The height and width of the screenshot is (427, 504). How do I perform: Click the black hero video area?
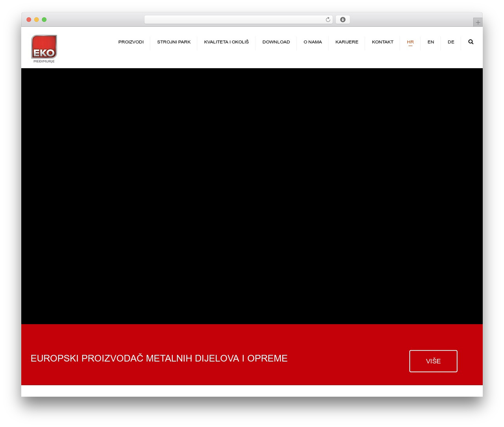coord(252,196)
